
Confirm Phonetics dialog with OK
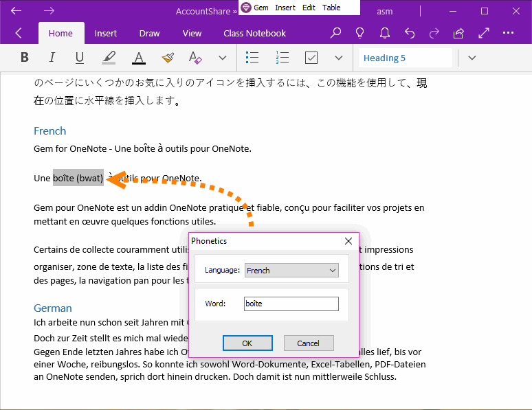point(247,343)
